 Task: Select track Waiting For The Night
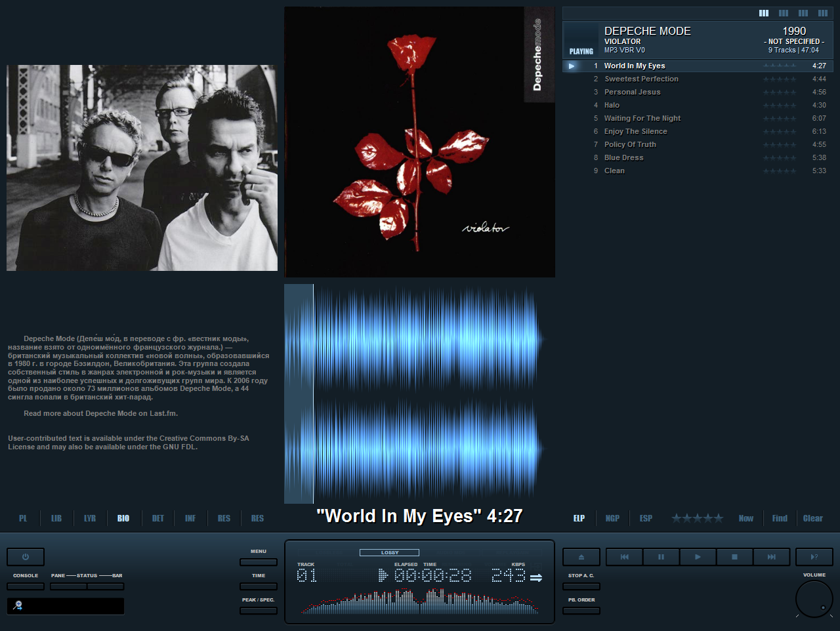point(698,118)
